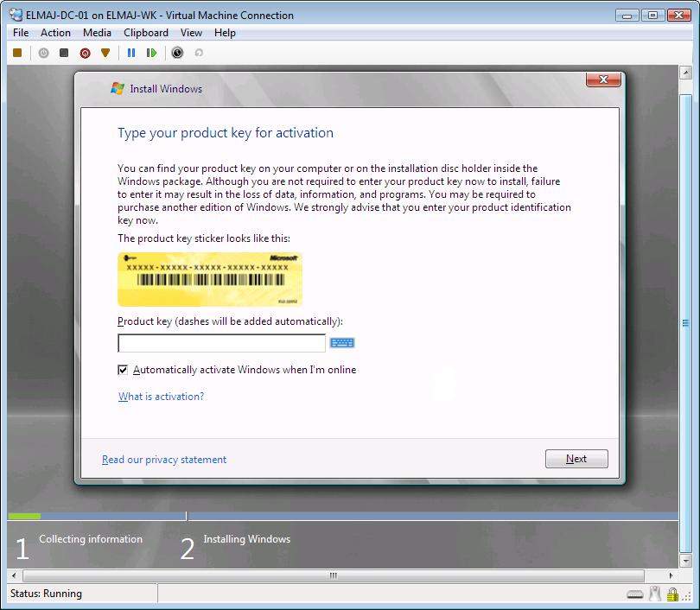Open the Action menu

[x=55, y=33]
